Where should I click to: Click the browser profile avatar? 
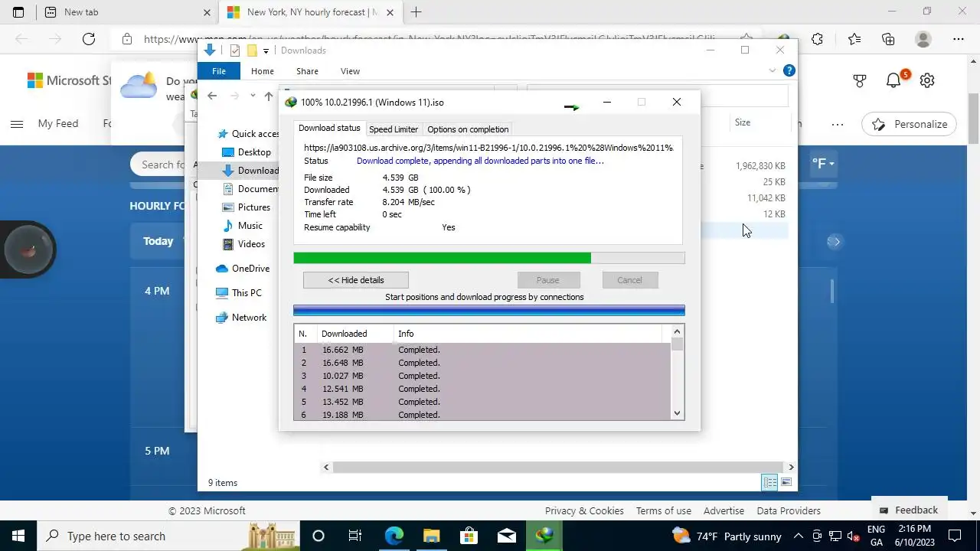[x=923, y=39]
